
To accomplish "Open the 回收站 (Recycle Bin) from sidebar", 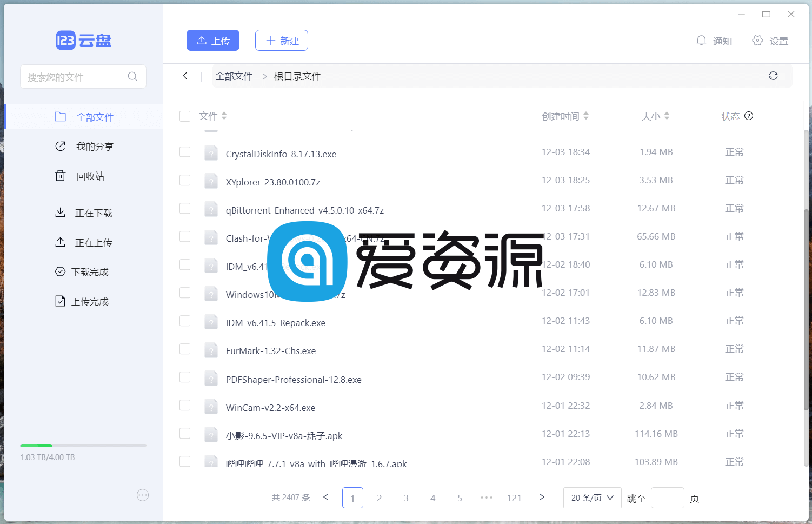I will (90, 175).
